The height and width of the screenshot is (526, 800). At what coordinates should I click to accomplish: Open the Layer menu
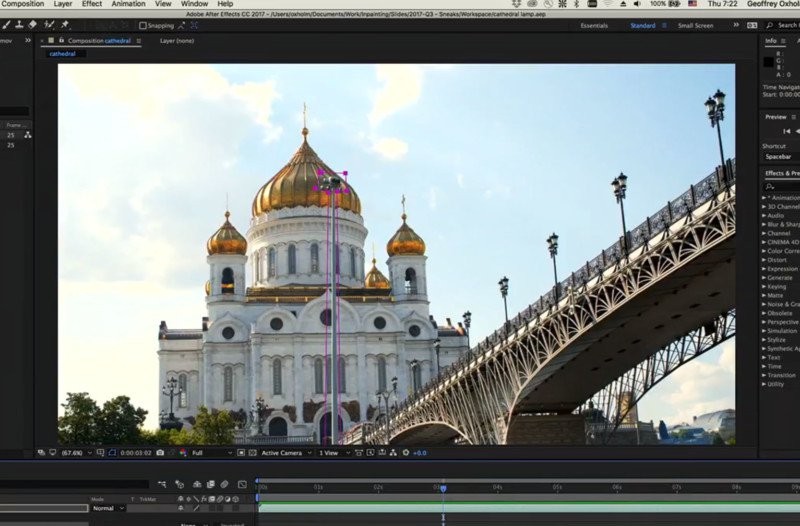(63, 4)
